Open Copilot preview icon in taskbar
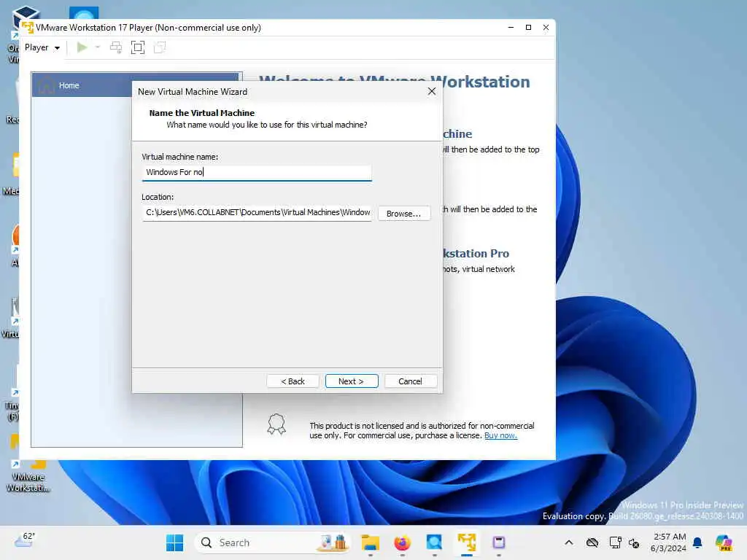Viewport: 747px width, 560px height. tap(724, 542)
